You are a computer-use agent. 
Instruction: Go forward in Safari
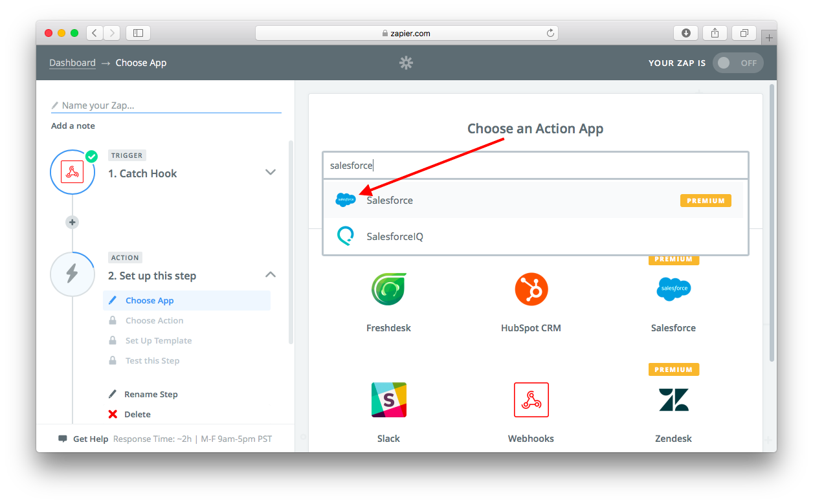coord(112,32)
